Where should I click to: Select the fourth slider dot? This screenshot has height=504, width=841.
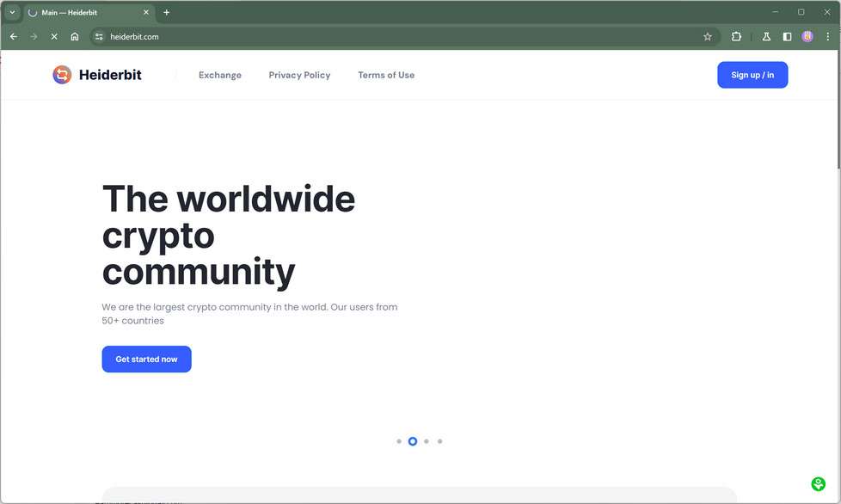pyautogui.click(x=439, y=441)
